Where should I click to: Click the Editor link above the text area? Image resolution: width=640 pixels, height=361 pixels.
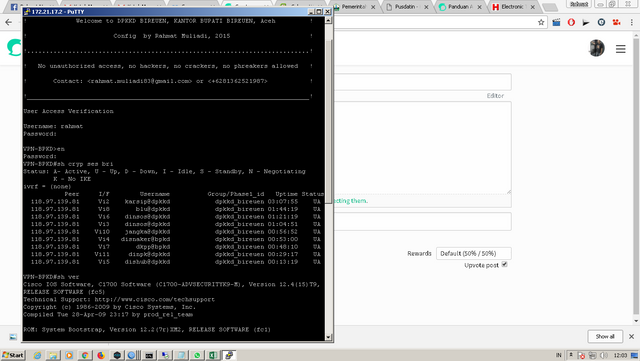click(x=495, y=96)
